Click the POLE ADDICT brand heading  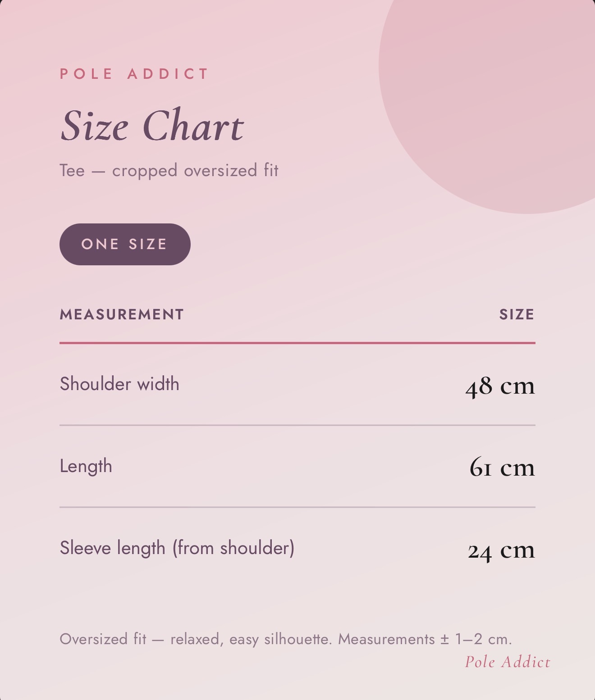point(134,74)
